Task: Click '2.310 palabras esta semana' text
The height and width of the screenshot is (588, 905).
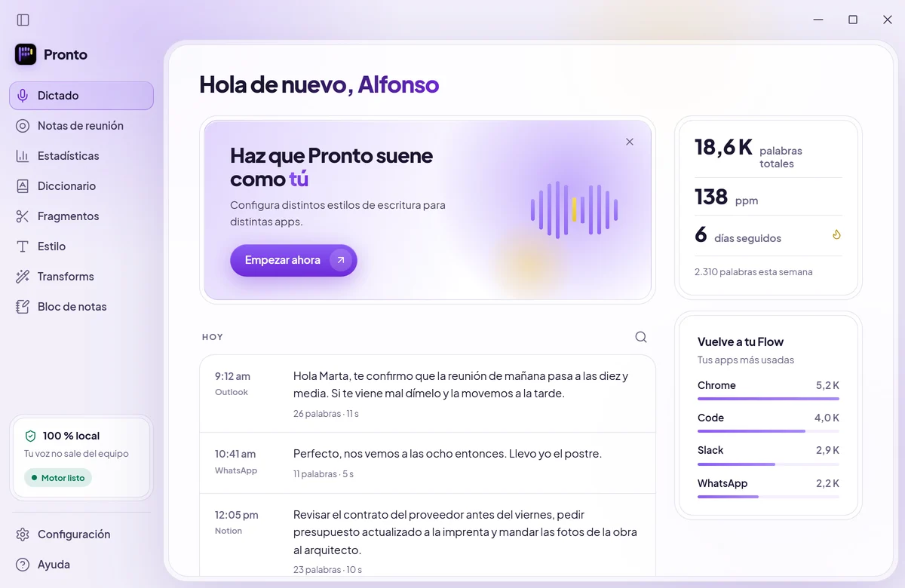Action: [753, 271]
